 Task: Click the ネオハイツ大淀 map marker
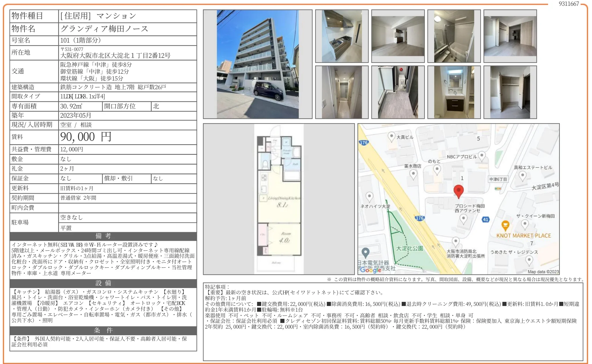[369, 197]
